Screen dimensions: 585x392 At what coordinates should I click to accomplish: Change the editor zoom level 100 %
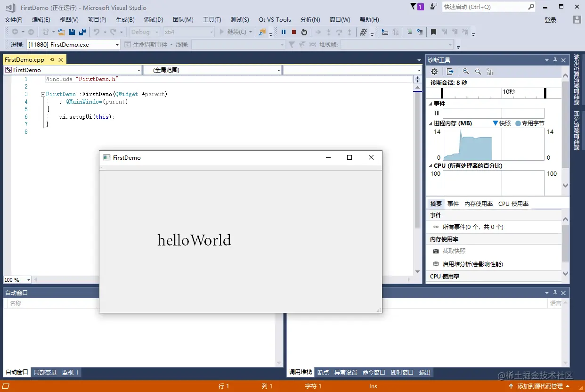click(x=17, y=280)
